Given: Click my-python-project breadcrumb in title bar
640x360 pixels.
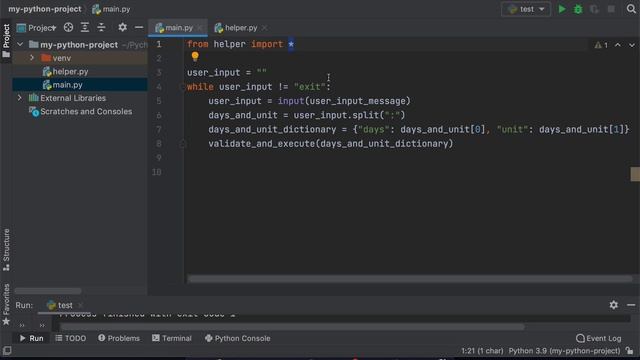Looking at the screenshot, I should [45, 9].
